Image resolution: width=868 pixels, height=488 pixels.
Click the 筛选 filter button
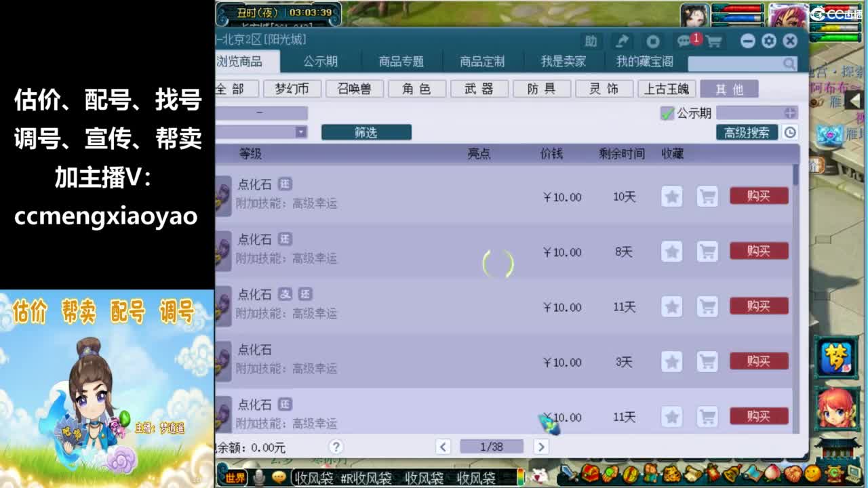coord(366,132)
